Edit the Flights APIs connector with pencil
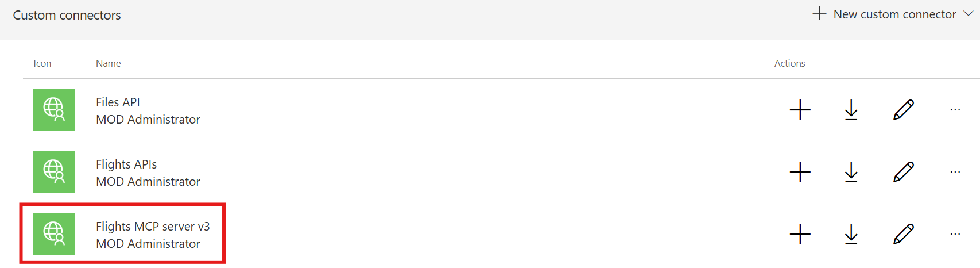The width and height of the screenshot is (980, 268). 903,172
